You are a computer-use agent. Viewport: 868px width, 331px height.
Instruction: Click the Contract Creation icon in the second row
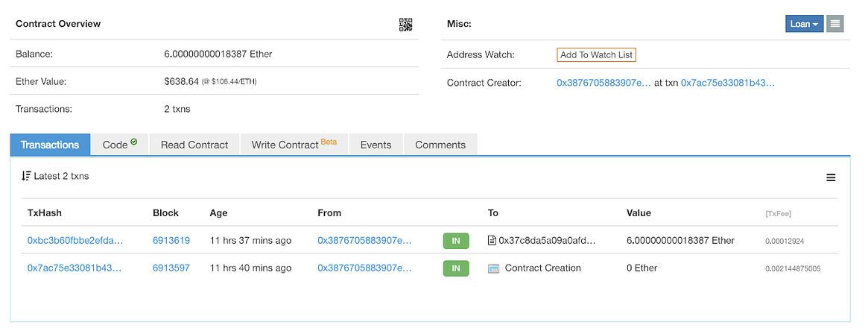point(494,268)
